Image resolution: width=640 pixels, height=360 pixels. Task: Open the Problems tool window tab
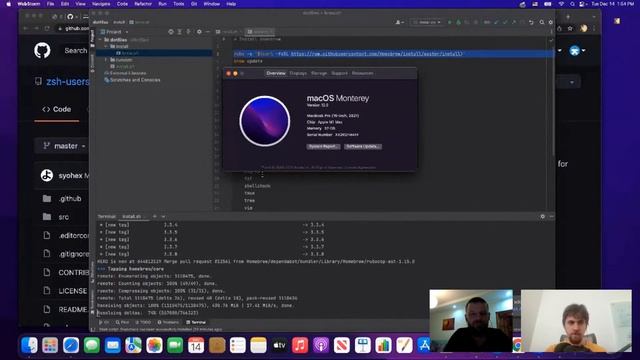[168, 322]
